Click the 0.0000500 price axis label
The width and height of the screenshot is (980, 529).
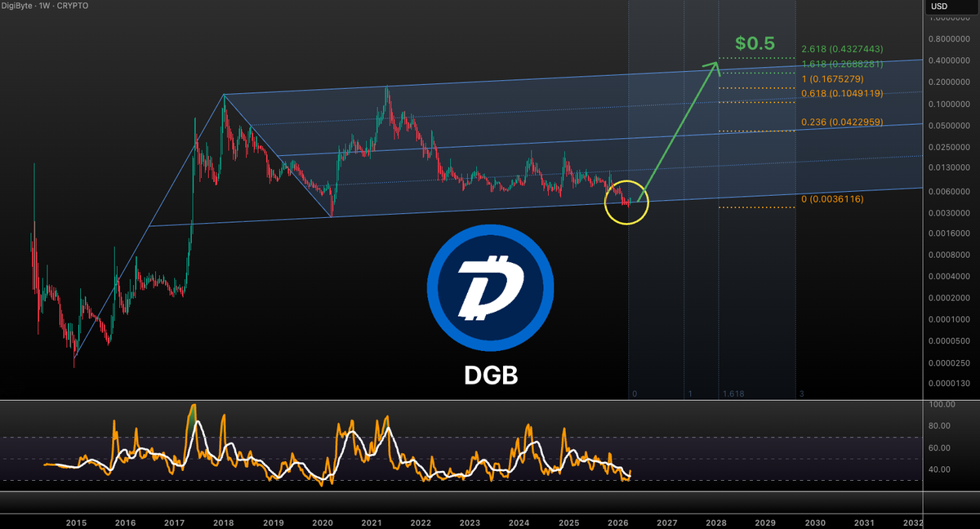click(x=948, y=341)
